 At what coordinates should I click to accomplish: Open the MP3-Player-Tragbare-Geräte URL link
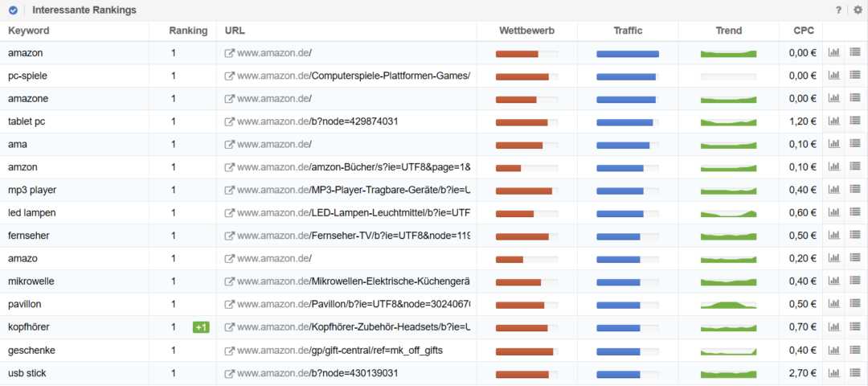354,191
